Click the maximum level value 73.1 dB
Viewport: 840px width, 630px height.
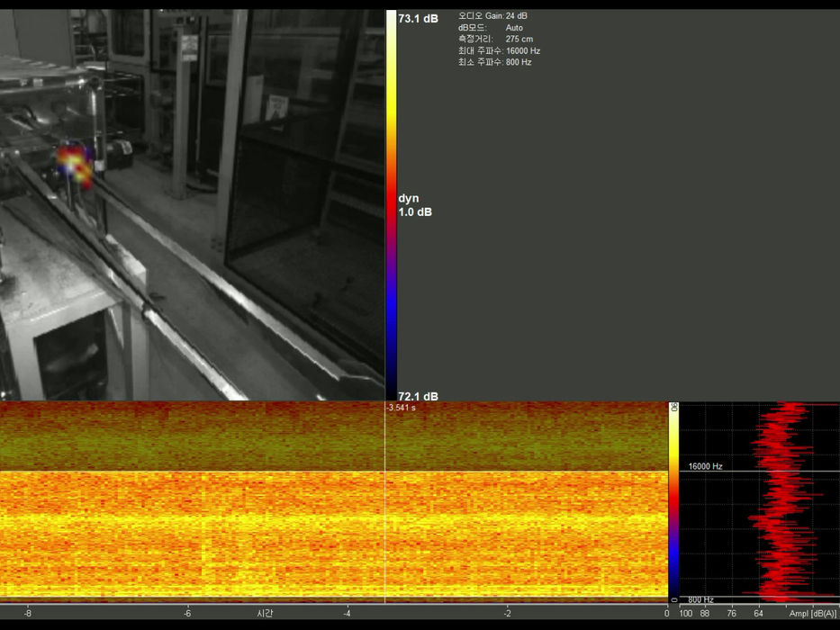point(418,19)
